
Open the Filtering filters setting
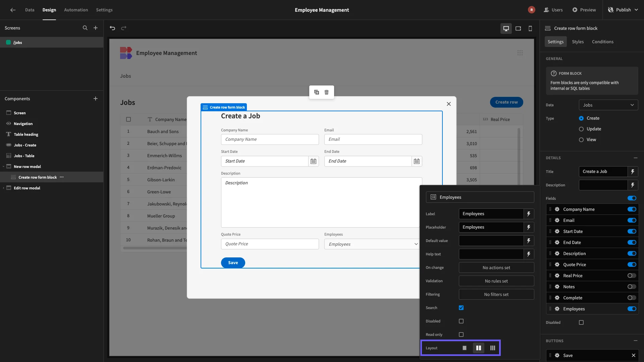coord(496,294)
